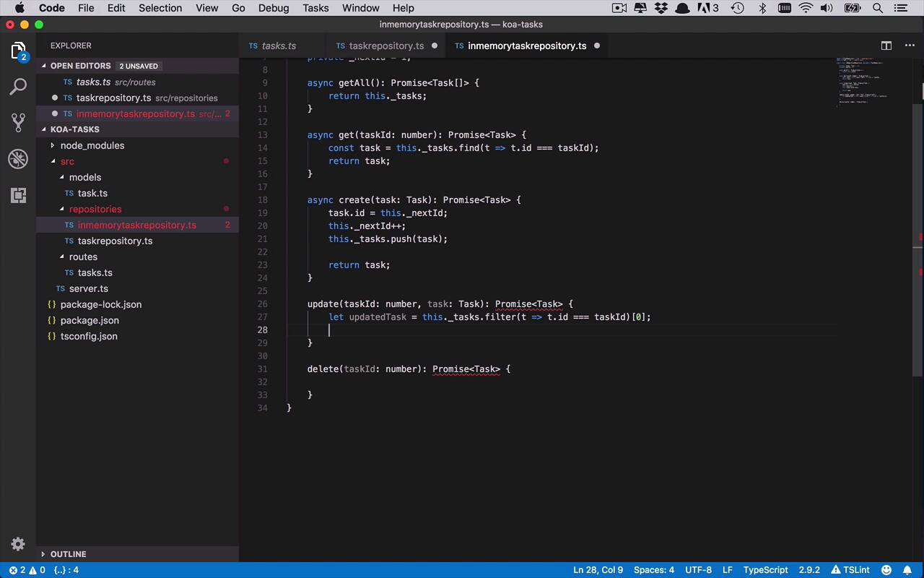Screen dimensions: 924x578
Task: Collapse the repositories folder
Action: point(95,209)
